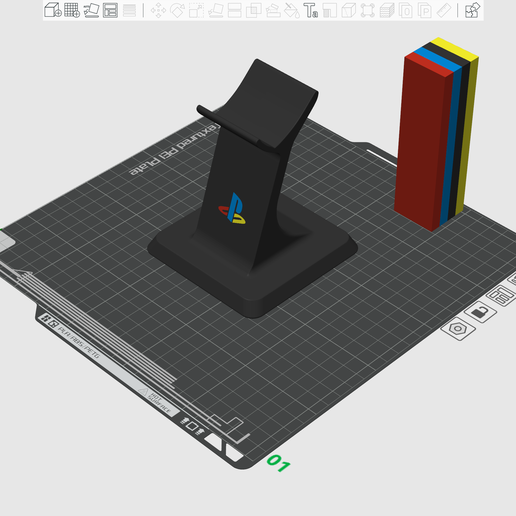Viewport: 516px width, 516px height.
Task: Select the paint bucket color painting tool
Action: (292, 10)
